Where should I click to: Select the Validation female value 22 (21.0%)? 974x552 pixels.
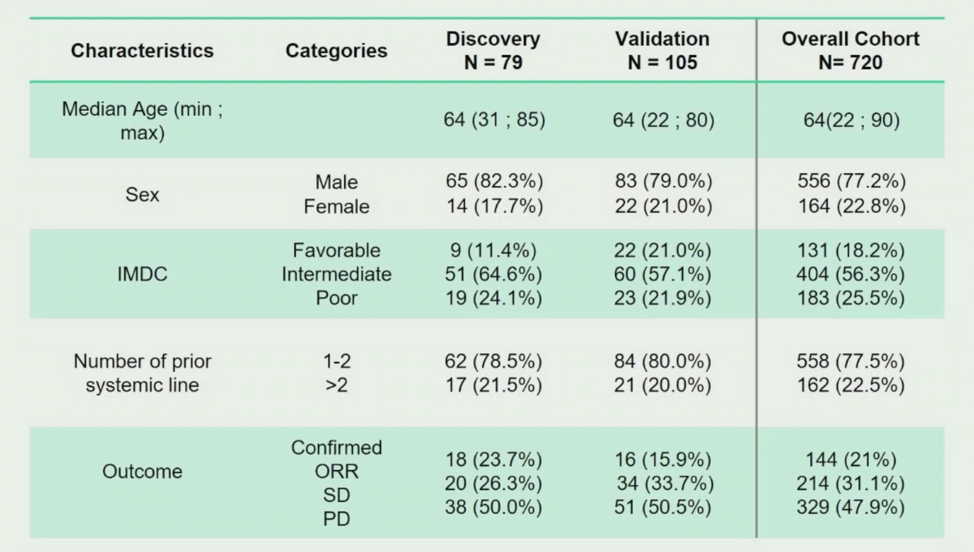click(663, 206)
